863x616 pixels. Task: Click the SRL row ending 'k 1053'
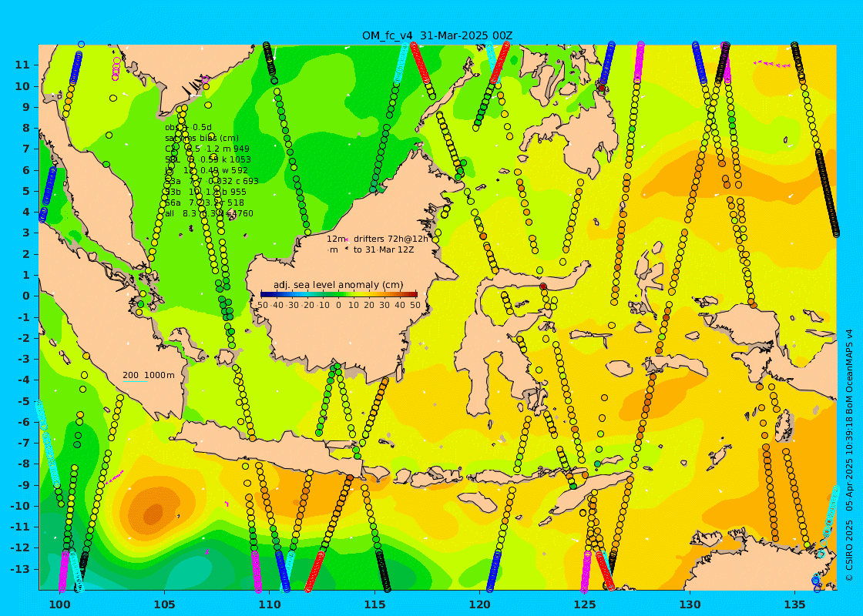pyautogui.click(x=208, y=159)
